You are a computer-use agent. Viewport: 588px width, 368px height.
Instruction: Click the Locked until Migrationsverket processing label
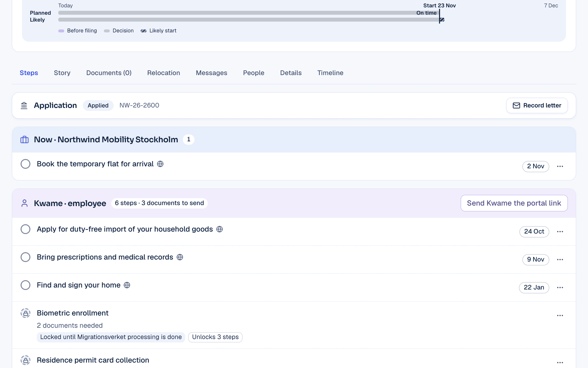[x=111, y=337]
